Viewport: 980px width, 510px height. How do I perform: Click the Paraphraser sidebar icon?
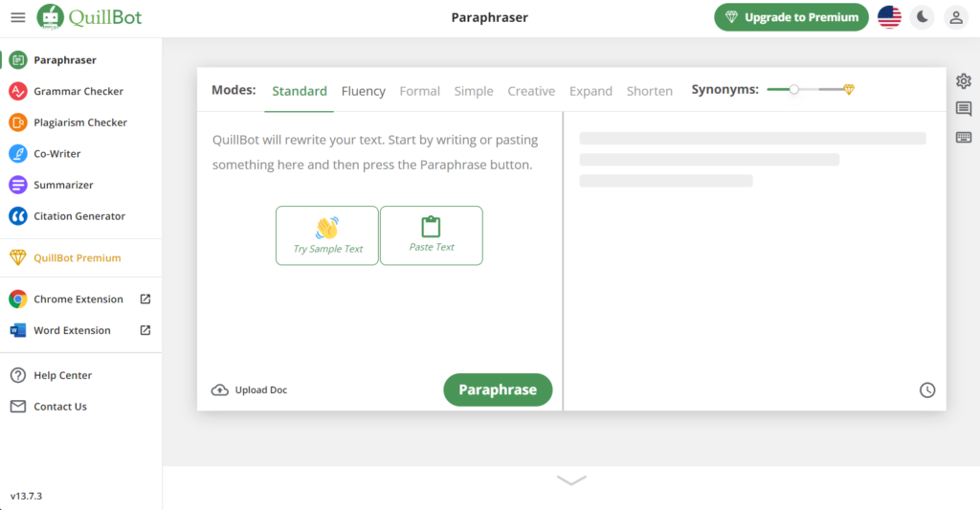[18, 60]
